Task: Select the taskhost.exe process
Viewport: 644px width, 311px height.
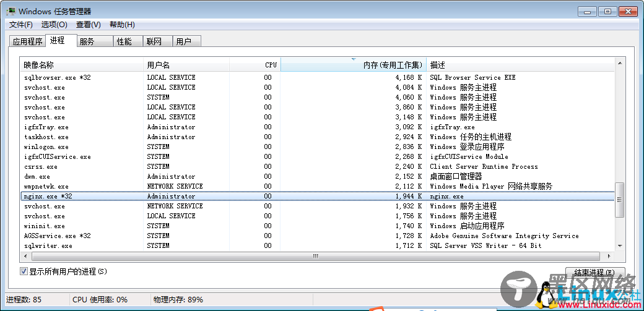Action: pos(318,137)
